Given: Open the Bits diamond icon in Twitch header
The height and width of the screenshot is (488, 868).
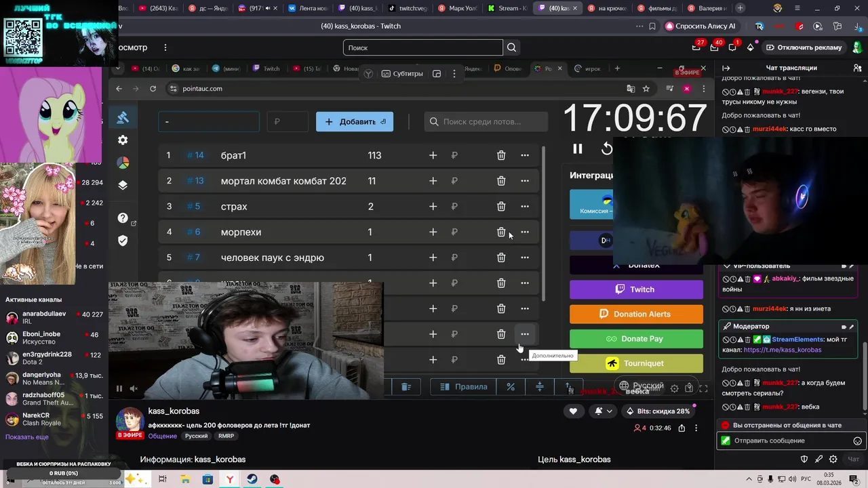Looking at the screenshot, I should point(751,47).
